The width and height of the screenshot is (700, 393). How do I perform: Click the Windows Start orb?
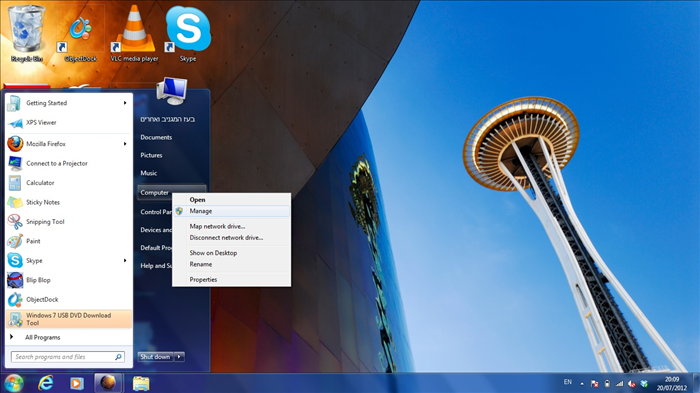pos(13,383)
